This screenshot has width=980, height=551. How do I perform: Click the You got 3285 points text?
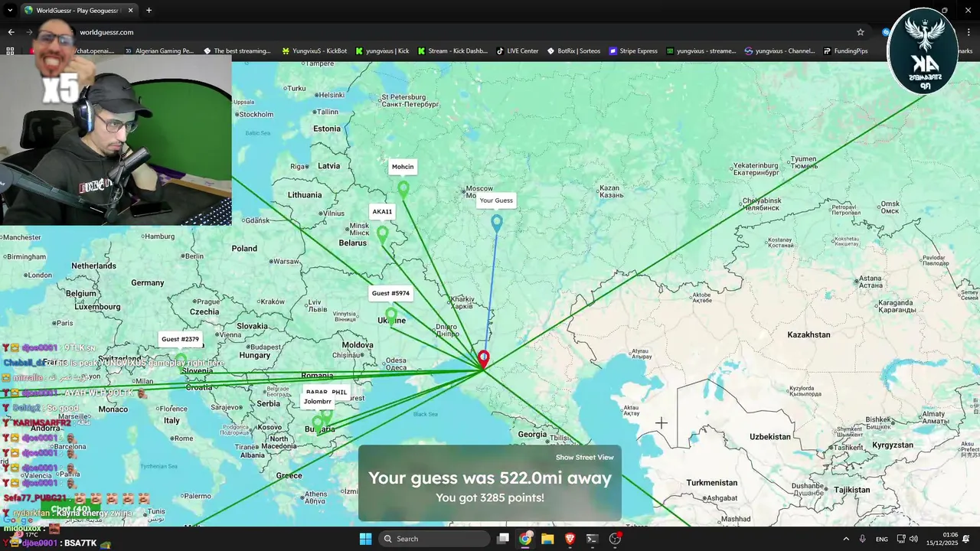(x=490, y=497)
